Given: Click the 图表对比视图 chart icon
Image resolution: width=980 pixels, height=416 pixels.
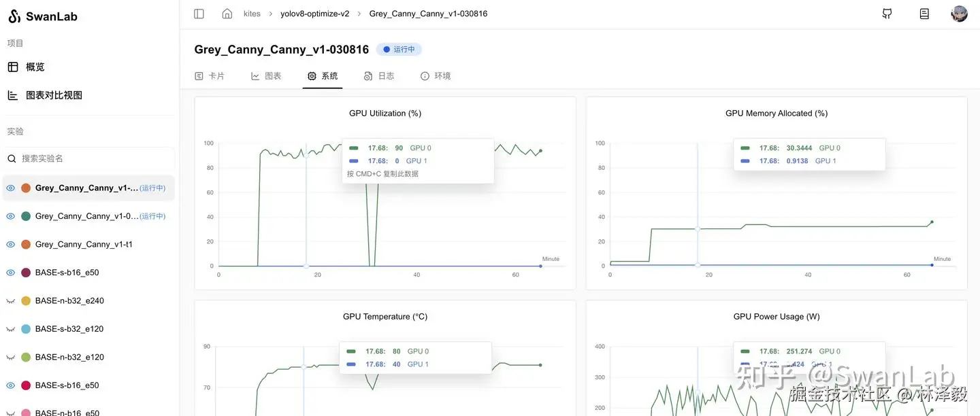Looking at the screenshot, I should [12, 95].
